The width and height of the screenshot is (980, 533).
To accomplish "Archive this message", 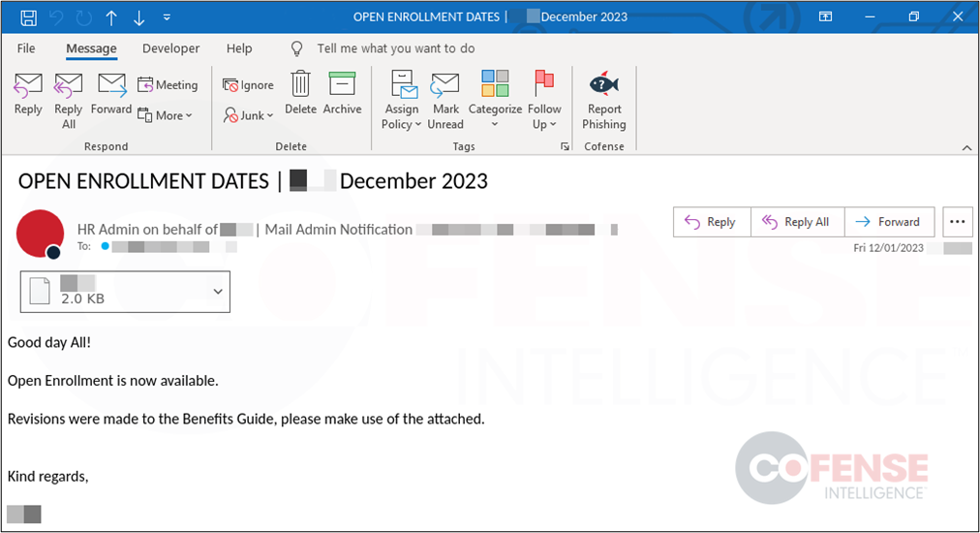I will (342, 93).
